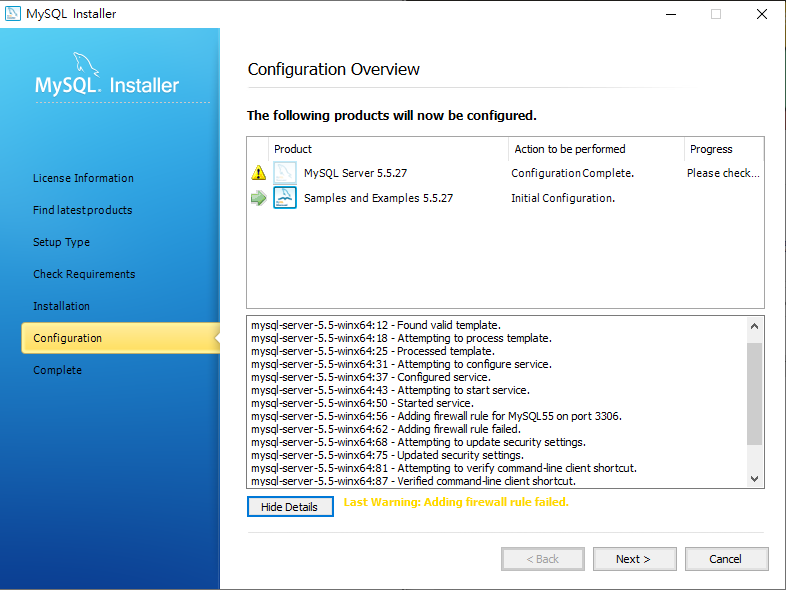Click log line 'Verified command-line client shortcut.'
Screen dimensions: 786x590
click(413, 481)
